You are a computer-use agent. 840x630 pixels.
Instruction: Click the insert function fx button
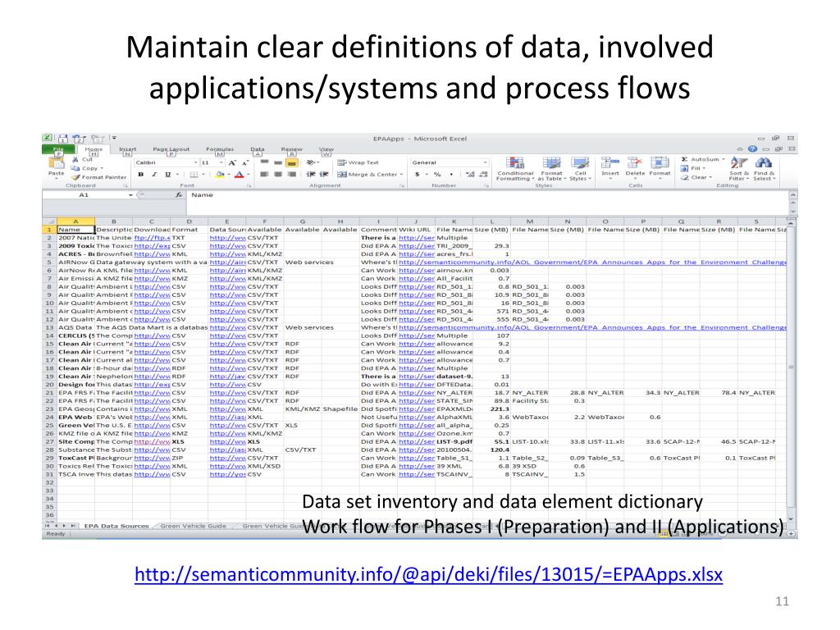(179, 195)
